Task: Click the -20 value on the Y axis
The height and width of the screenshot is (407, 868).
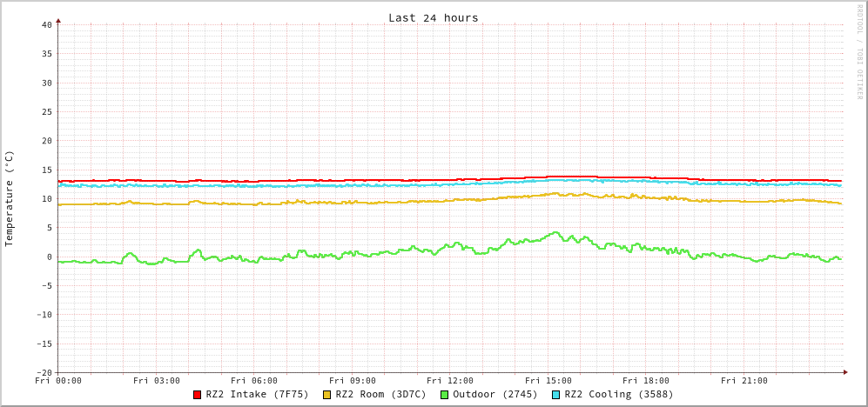Action: [x=44, y=372]
